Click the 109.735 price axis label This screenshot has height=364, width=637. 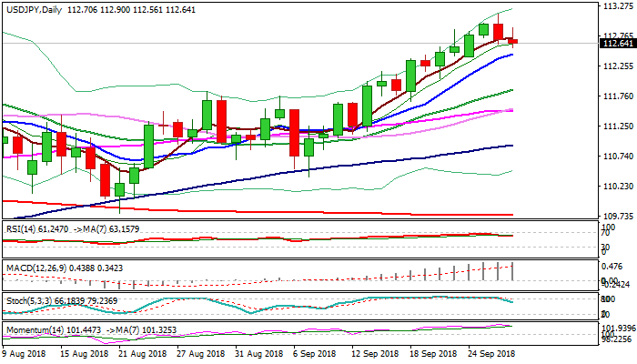618,216
